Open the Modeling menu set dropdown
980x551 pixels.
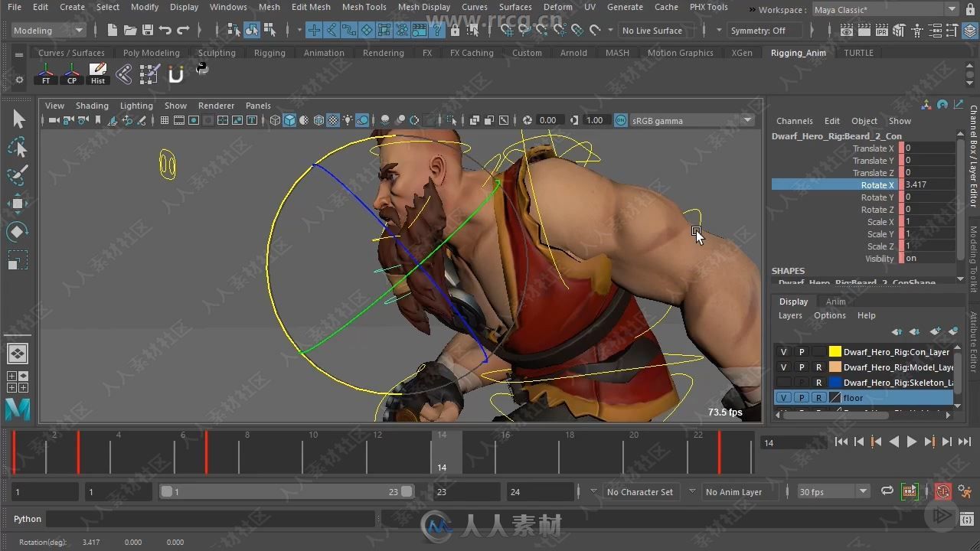(49, 31)
